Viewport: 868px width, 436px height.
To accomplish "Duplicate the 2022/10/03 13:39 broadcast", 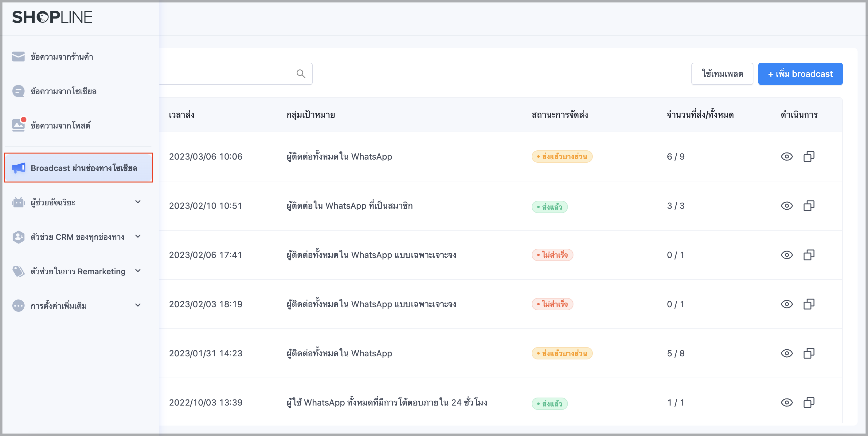I will (x=809, y=402).
